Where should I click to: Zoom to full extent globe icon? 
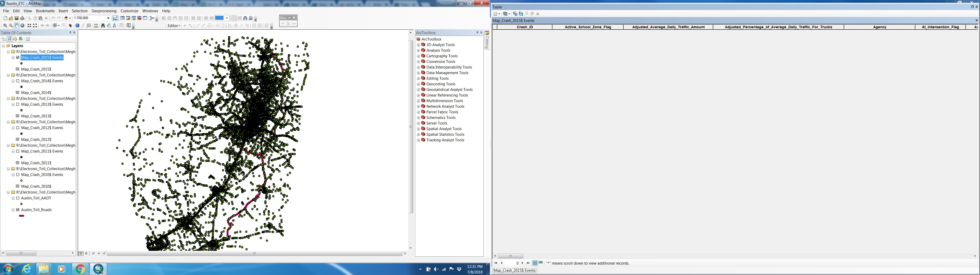click(22, 25)
